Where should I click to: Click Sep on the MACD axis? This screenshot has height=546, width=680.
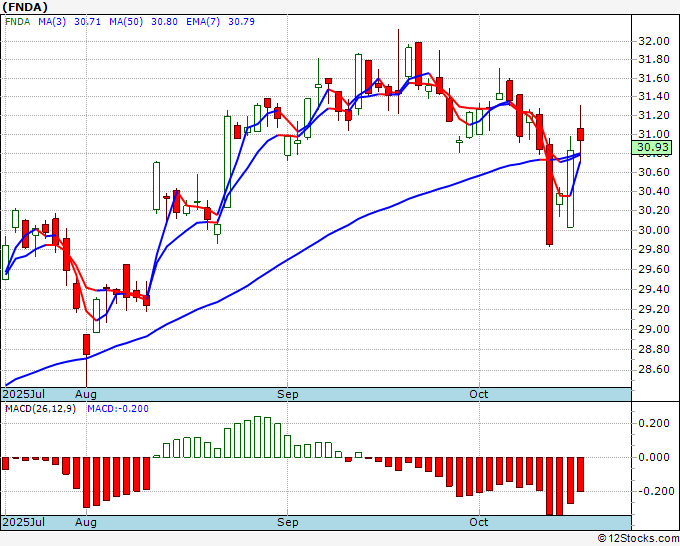click(288, 522)
